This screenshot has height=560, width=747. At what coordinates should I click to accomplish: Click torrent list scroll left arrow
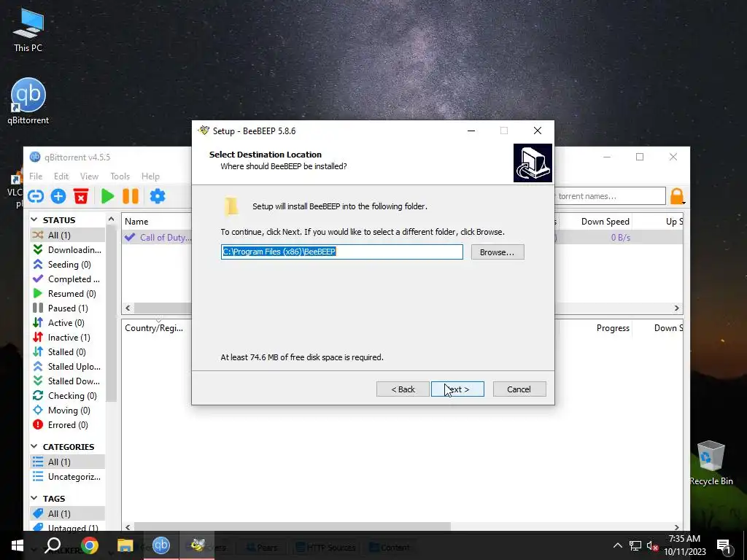pyautogui.click(x=128, y=308)
